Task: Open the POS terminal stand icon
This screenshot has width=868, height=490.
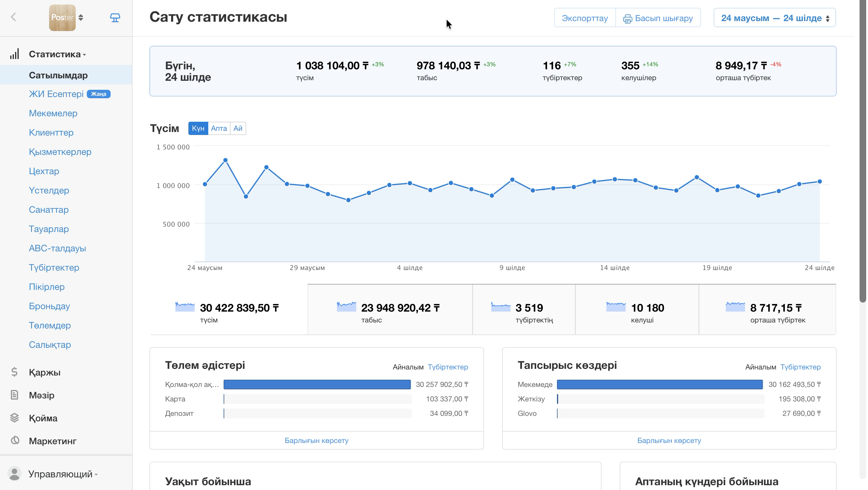Action: (115, 17)
